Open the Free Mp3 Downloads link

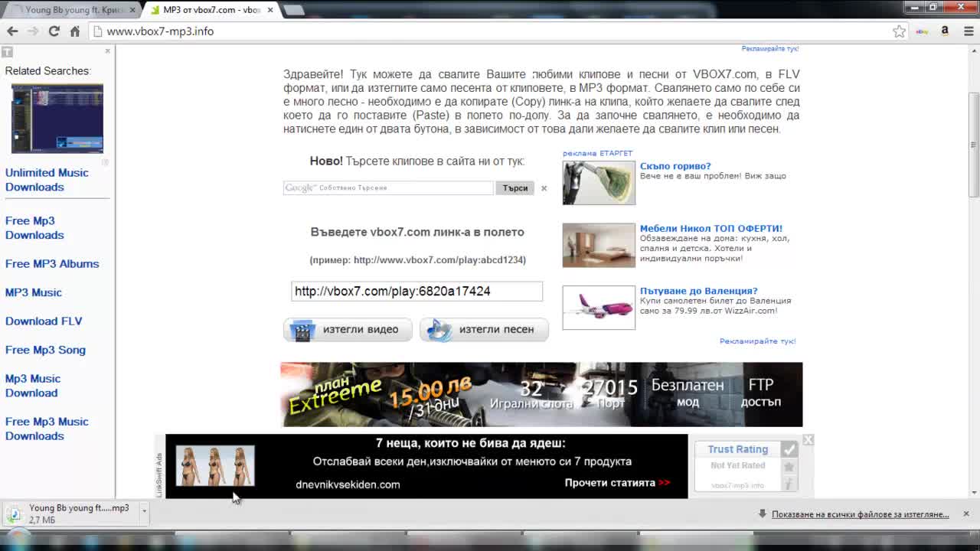pyautogui.click(x=34, y=228)
